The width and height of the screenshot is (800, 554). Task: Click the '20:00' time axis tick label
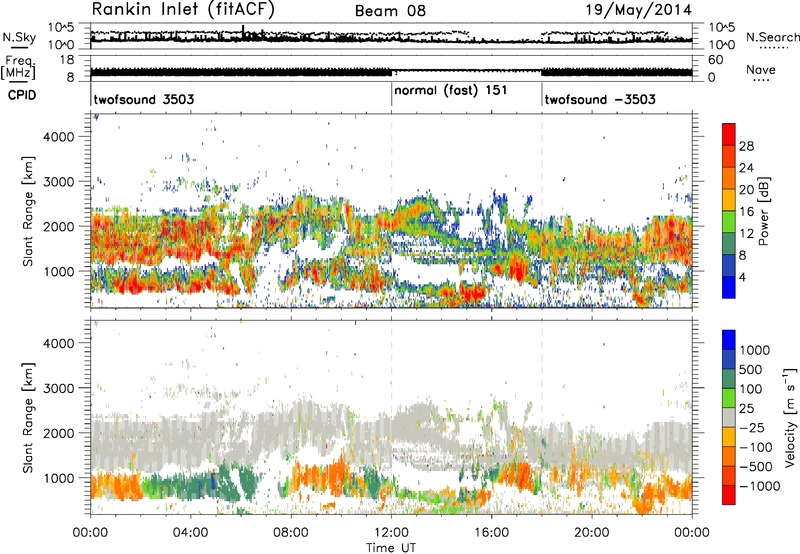click(x=591, y=533)
